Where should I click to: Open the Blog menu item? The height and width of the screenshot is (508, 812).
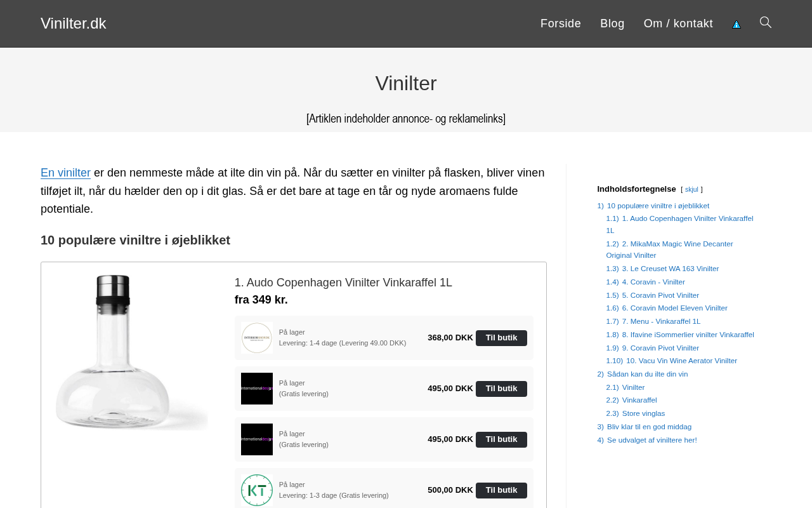tap(612, 23)
